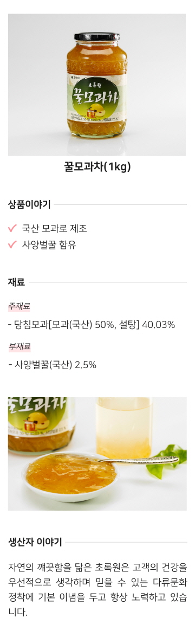Click the honey quince tea jar photo
The image size is (195, 644).
97,85
